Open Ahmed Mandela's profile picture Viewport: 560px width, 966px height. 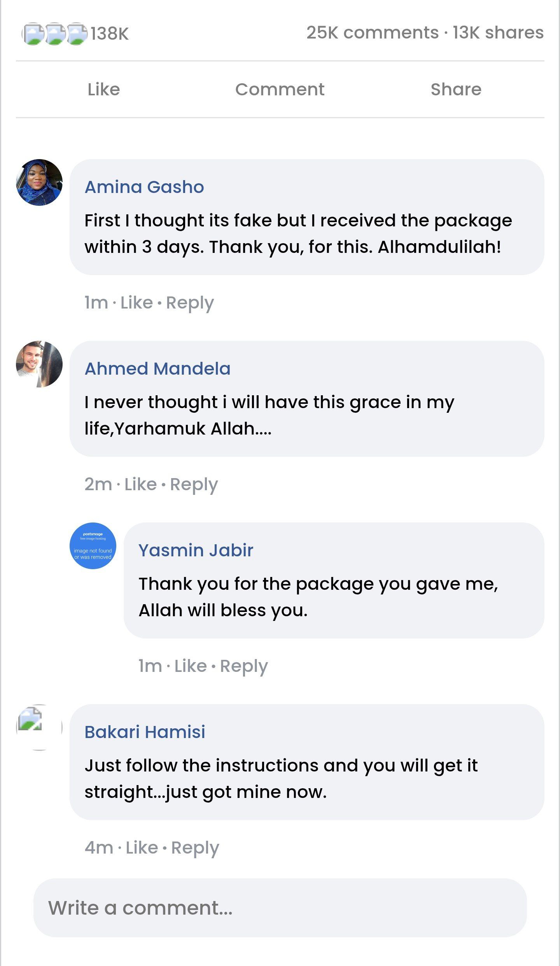[39, 364]
